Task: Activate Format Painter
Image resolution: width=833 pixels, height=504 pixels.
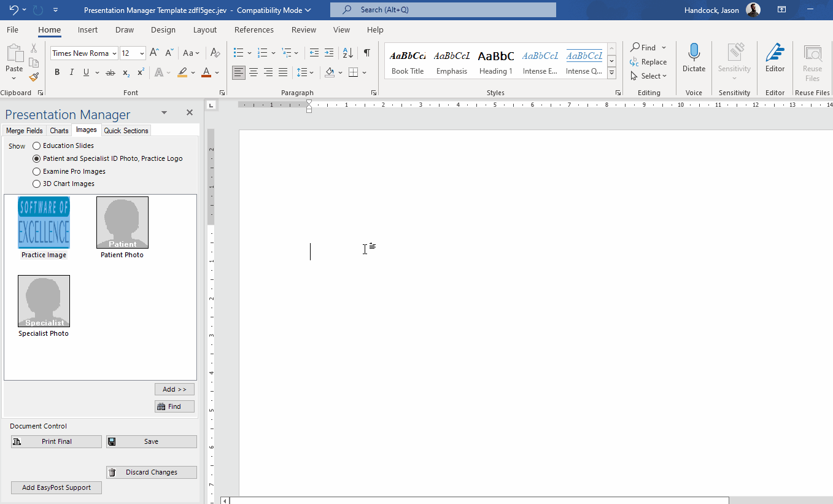Action: coord(33,77)
